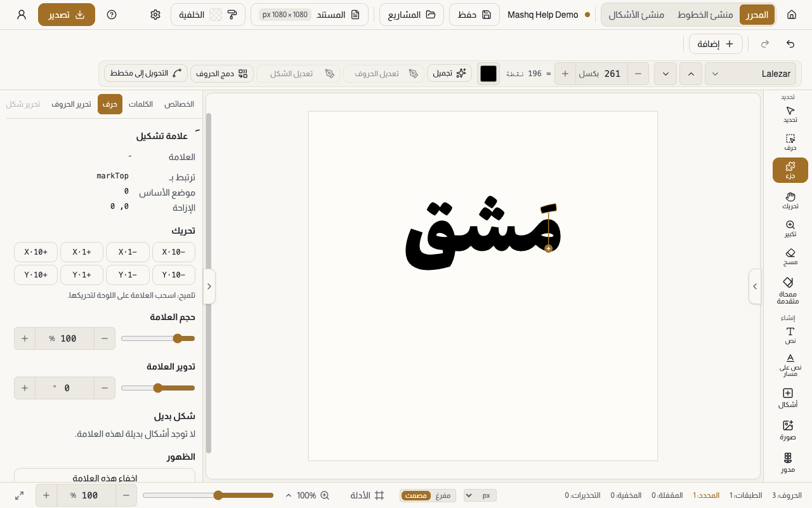Open the px units dropdown
This screenshot has width=812, height=508.
(480, 495)
